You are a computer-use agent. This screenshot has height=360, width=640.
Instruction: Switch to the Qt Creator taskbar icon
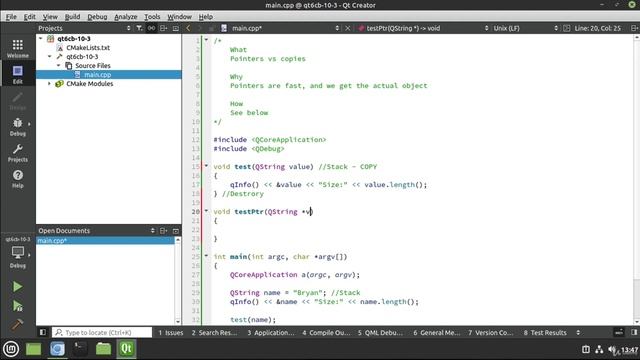click(x=126, y=349)
